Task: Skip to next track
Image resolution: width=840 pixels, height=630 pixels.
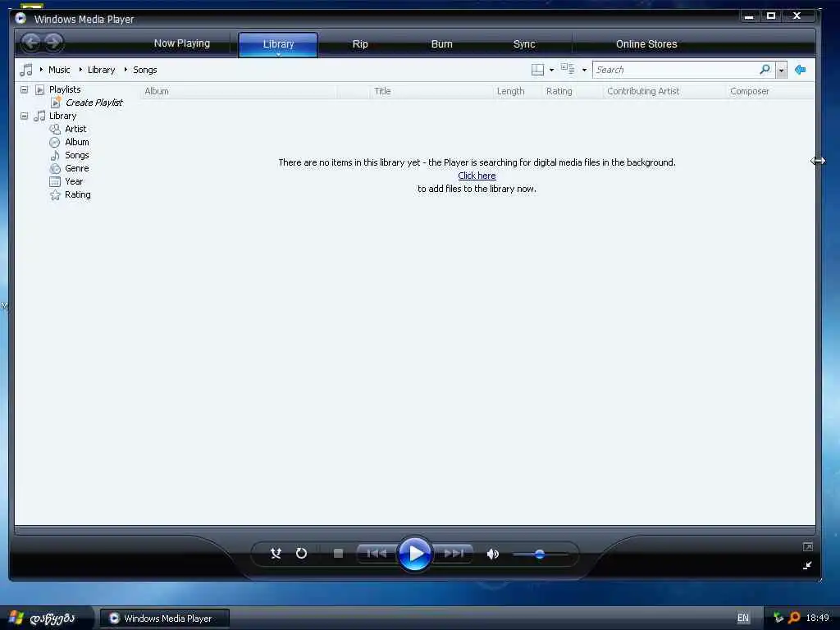Action: coord(454,554)
